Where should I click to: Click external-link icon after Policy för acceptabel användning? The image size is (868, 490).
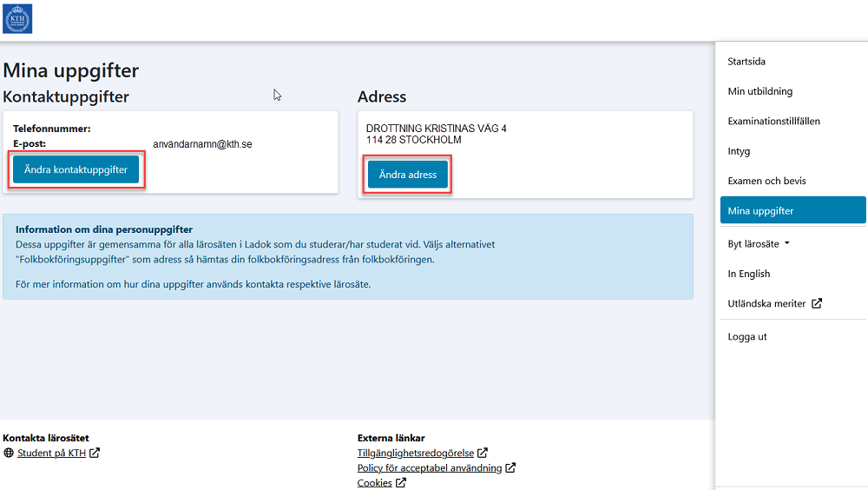click(511, 468)
